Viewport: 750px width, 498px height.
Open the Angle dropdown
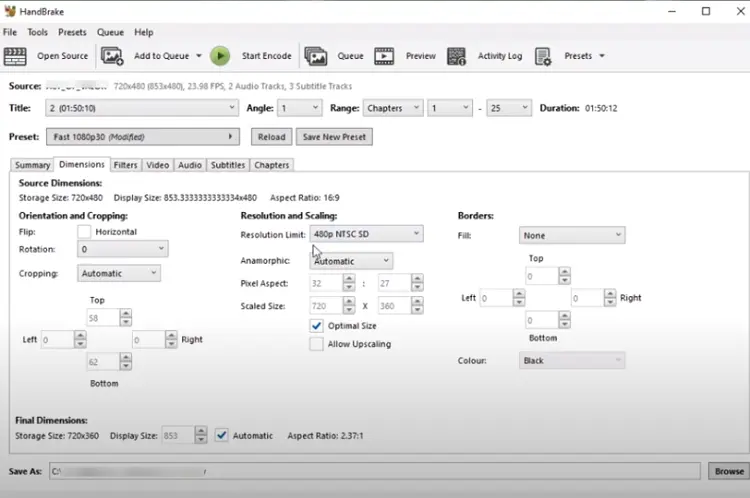(x=300, y=108)
